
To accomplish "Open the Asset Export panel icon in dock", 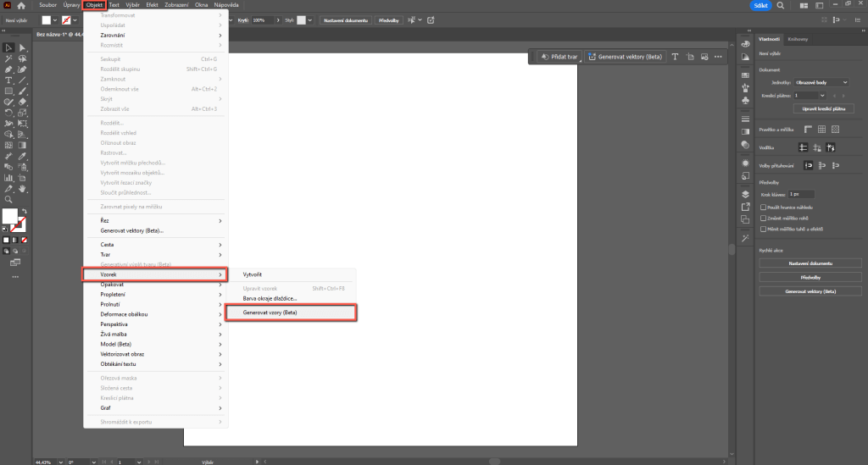I will tap(746, 207).
